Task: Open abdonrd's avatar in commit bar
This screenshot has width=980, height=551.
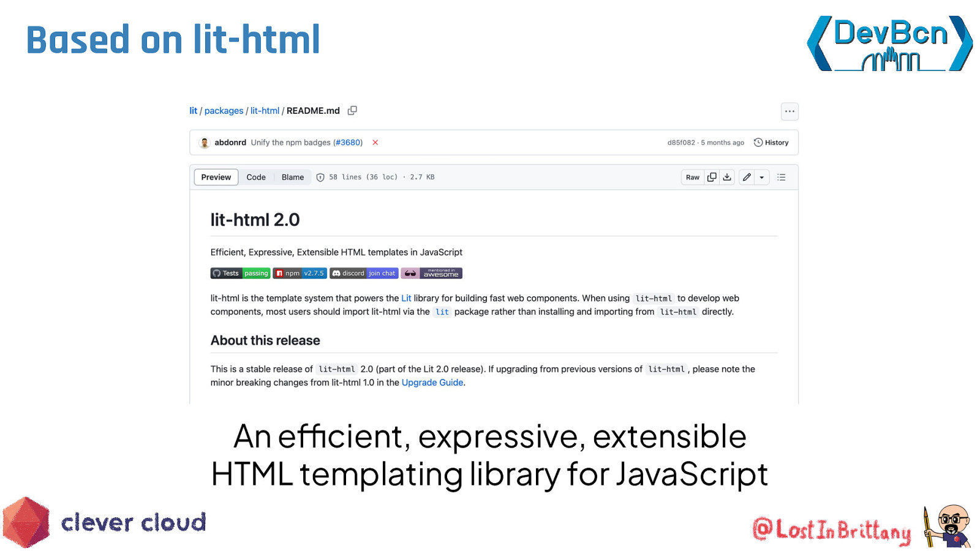Action: (205, 143)
